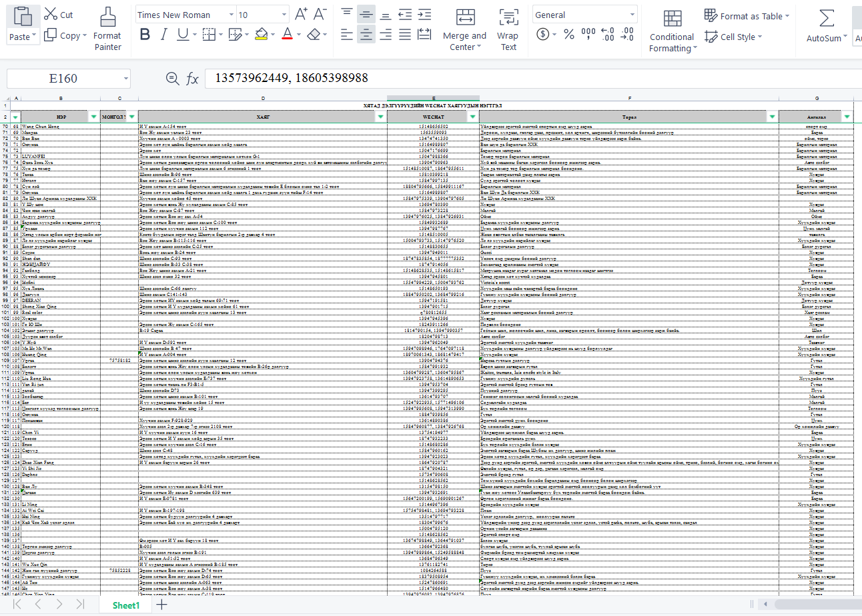862x616 pixels.
Task: Click Merge and Center button
Action: [465, 29]
